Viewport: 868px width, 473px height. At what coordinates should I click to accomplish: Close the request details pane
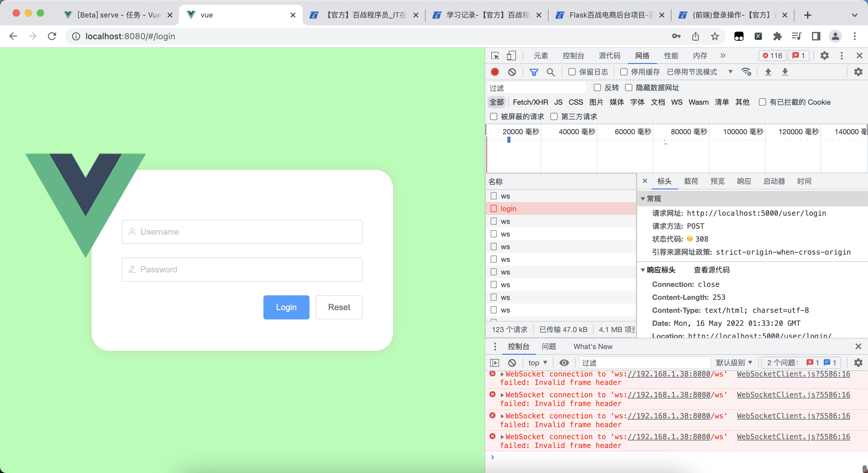pos(645,181)
